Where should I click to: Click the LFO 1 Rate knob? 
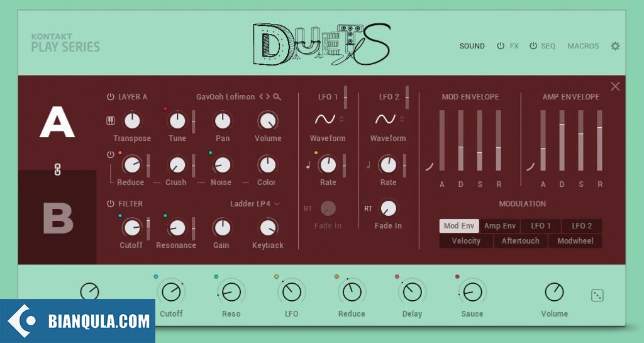(x=328, y=165)
